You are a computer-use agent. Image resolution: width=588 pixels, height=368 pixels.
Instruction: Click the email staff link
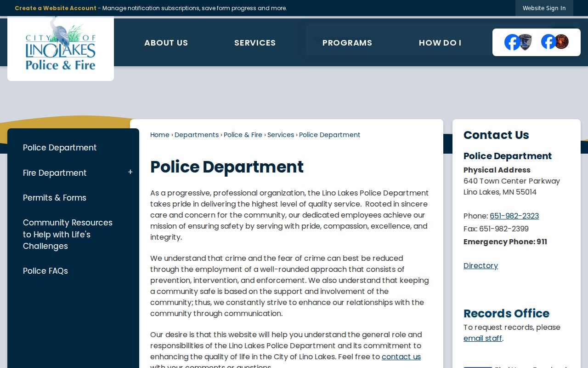[x=483, y=338]
